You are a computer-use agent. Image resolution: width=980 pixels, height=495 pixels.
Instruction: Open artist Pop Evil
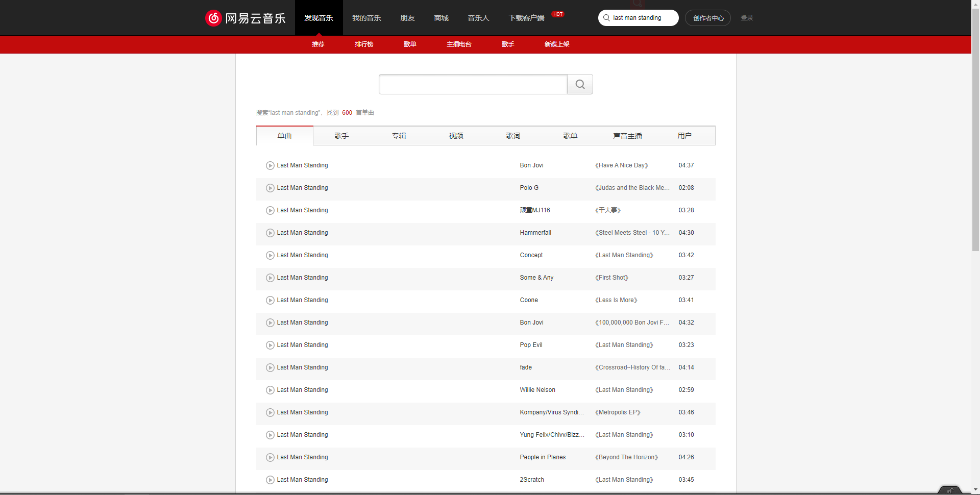531,345
